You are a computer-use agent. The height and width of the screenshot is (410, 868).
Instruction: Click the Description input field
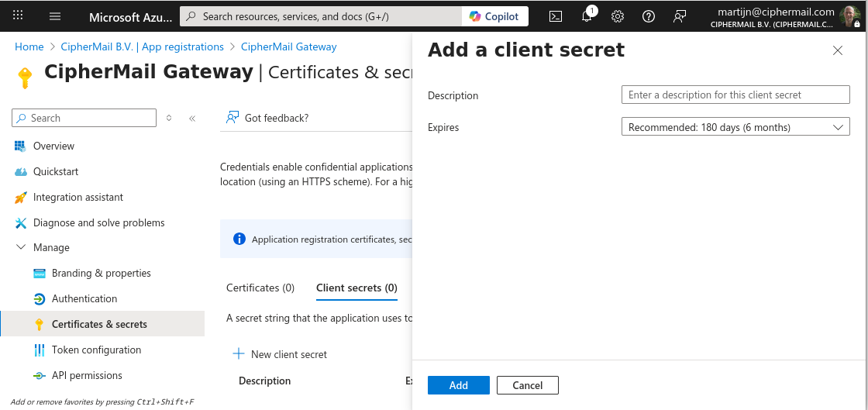pyautogui.click(x=735, y=95)
